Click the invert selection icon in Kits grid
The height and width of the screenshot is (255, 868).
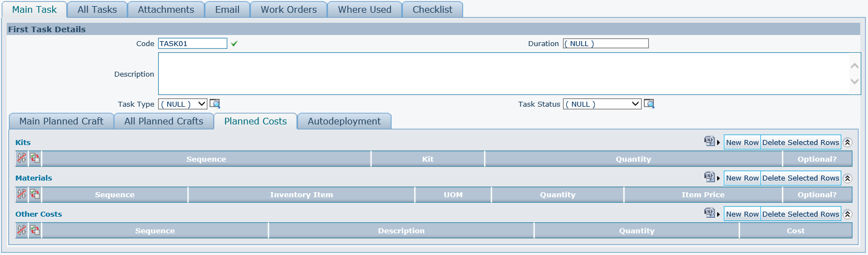pos(35,158)
